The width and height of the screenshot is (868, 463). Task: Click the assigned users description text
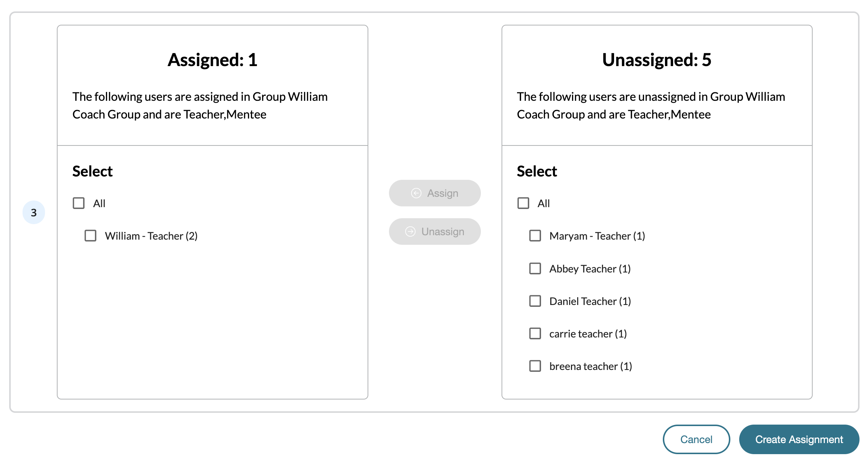pyautogui.click(x=200, y=106)
